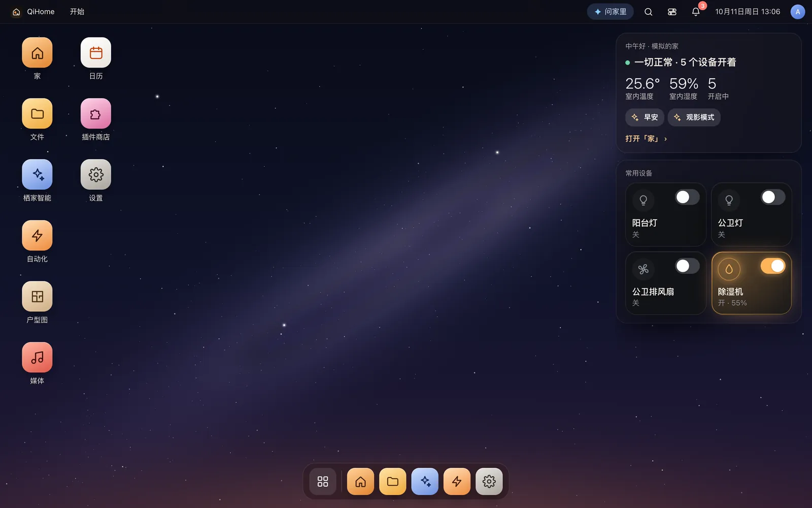This screenshot has height=508, width=812.
Task: Click the lightning automation icon in dock
Action: tap(457, 482)
